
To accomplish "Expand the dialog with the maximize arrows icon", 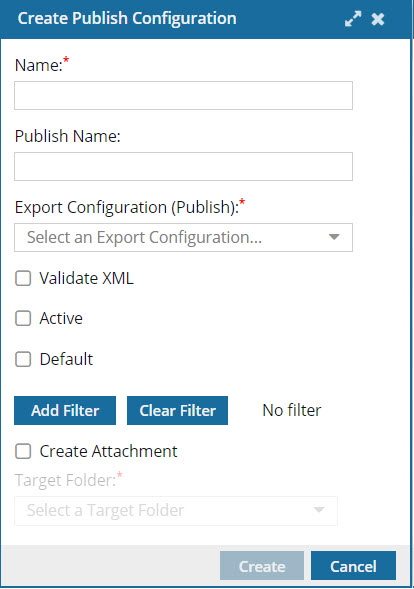I will coord(353,18).
